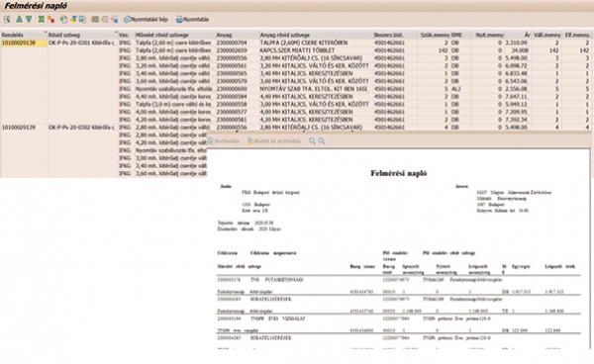The height and width of the screenshot is (364, 594).
Task: Open Nyomtatási kép print preview
Action: tap(146, 20)
